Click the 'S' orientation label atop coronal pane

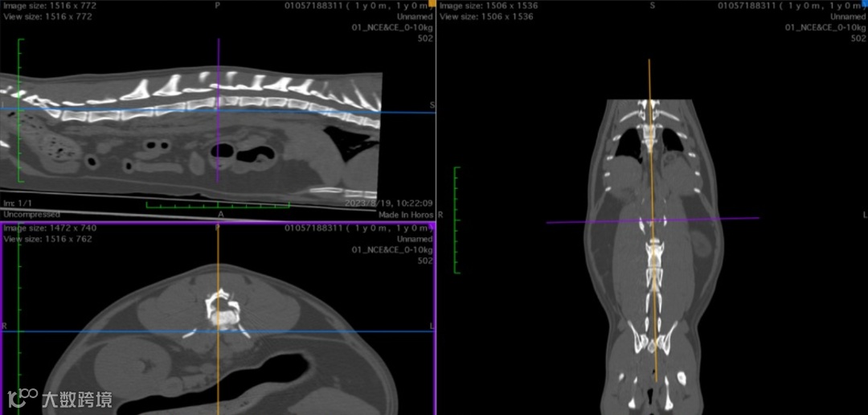652,5
